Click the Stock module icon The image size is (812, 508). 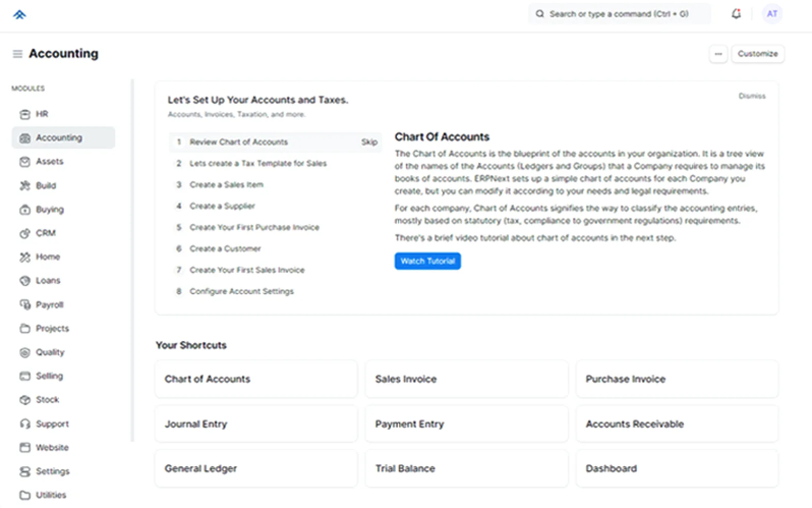pos(25,400)
